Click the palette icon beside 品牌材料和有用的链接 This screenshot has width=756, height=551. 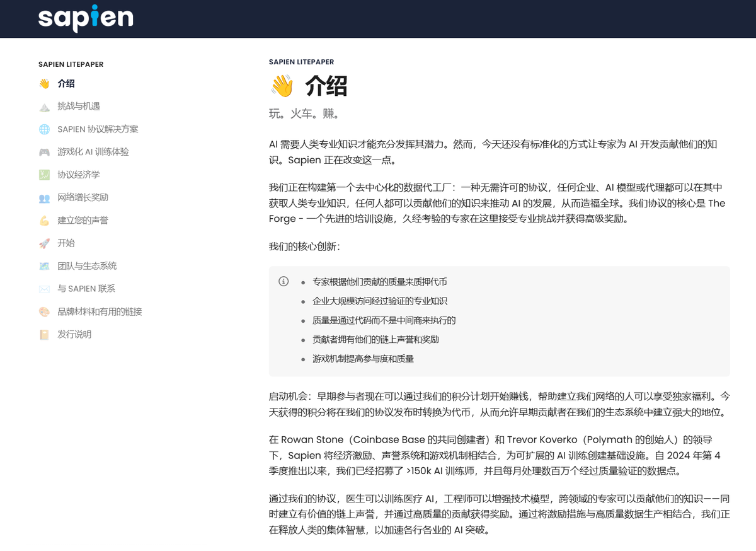[44, 312]
